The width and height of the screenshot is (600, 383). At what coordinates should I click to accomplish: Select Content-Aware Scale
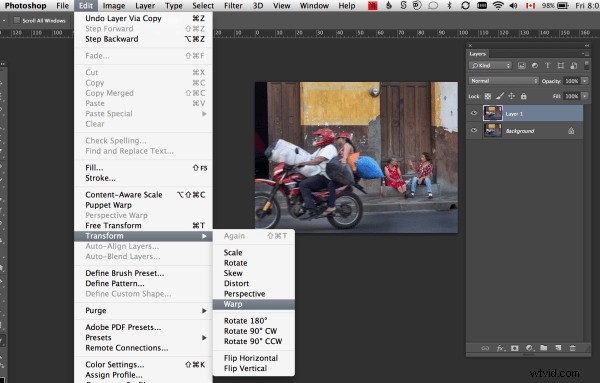click(143, 195)
